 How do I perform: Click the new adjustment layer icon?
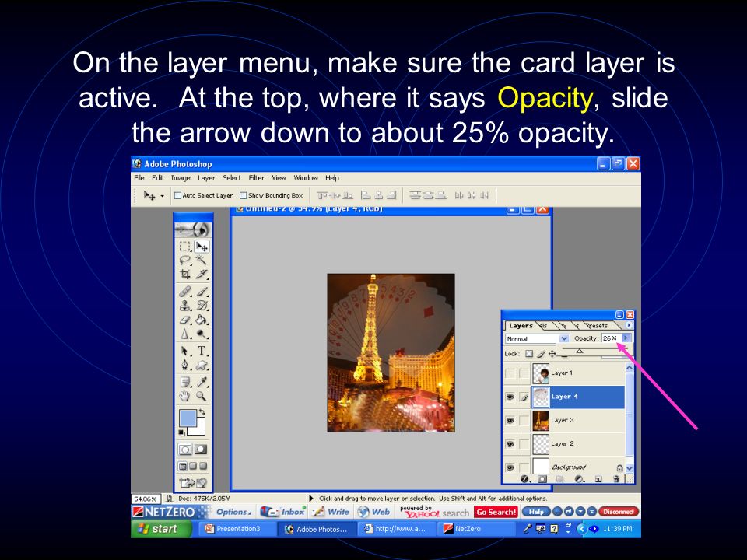tap(579, 478)
